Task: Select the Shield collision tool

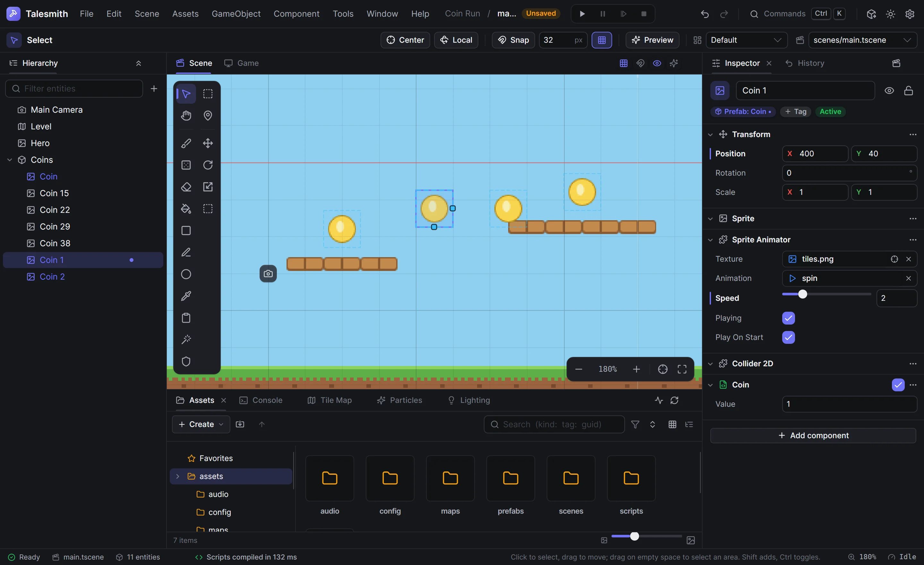Action: click(186, 362)
